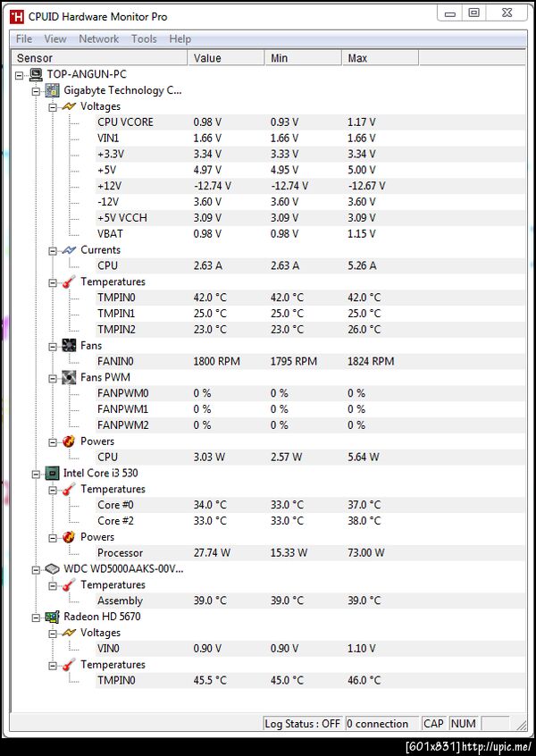Click the thermometer icon under Gigabyte Technology
Image resolution: width=536 pixels, height=756 pixels.
(69, 281)
